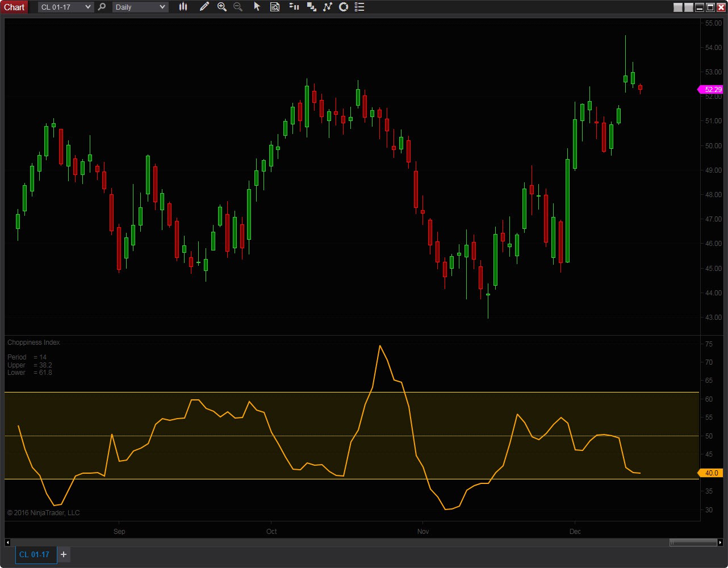Click the 49.00 price axis label
The width and height of the screenshot is (728, 568).
713,170
